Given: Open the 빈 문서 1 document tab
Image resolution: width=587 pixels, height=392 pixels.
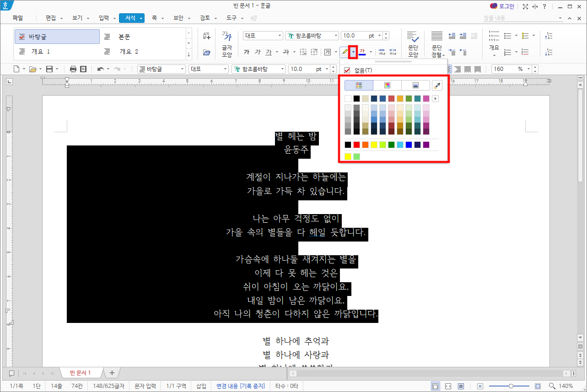Looking at the screenshot, I should click(x=81, y=373).
